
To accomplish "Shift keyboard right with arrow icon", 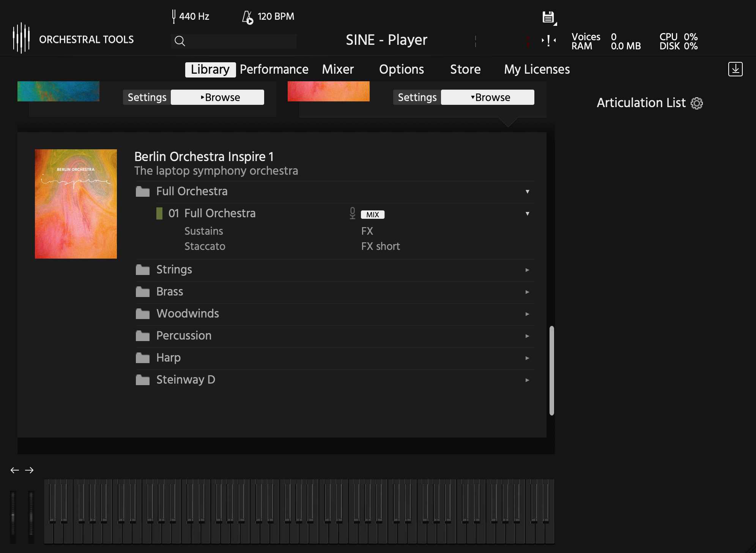I will pos(29,470).
